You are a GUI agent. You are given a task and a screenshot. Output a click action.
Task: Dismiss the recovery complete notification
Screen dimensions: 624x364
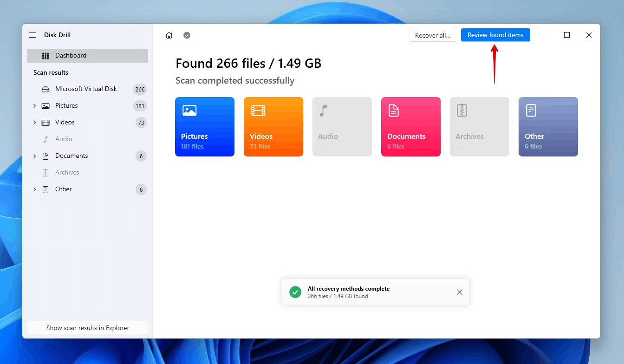point(460,292)
